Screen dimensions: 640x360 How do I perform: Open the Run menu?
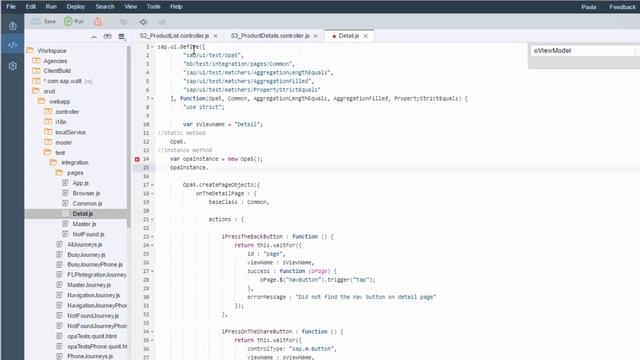coord(51,7)
